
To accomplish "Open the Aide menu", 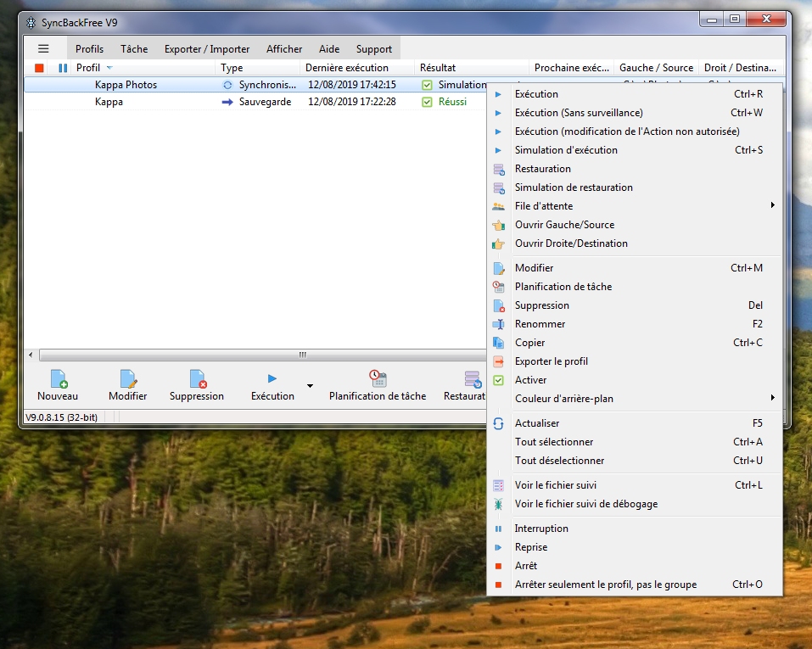I will point(329,49).
